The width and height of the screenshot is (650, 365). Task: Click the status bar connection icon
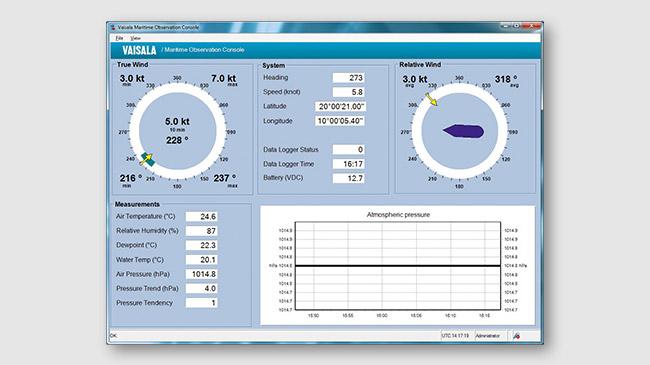click(x=516, y=336)
